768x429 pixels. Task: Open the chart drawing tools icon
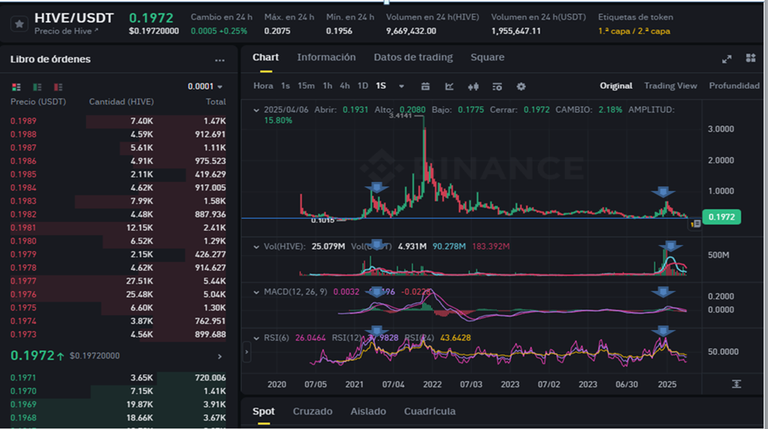point(497,87)
